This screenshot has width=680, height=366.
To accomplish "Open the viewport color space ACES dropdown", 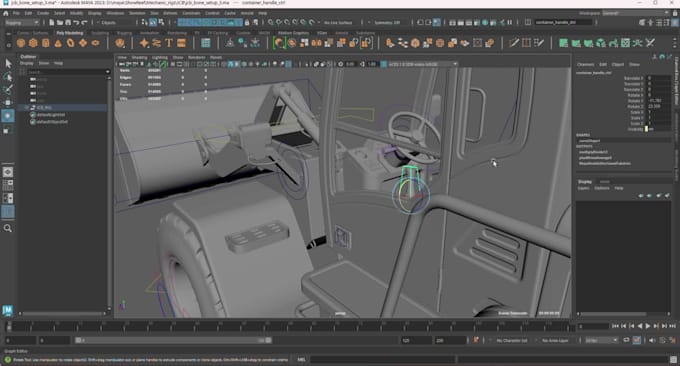I will point(422,64).
